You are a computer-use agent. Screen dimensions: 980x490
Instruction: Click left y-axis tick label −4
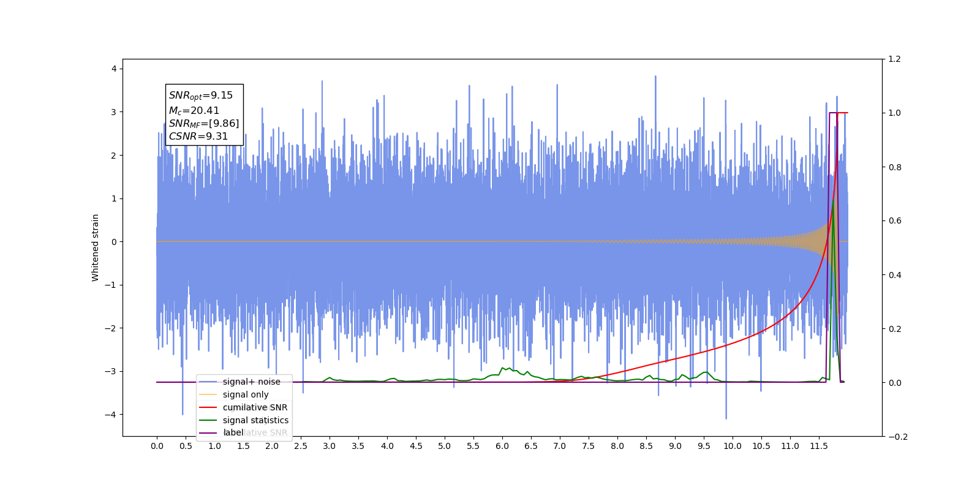[110, 415]
